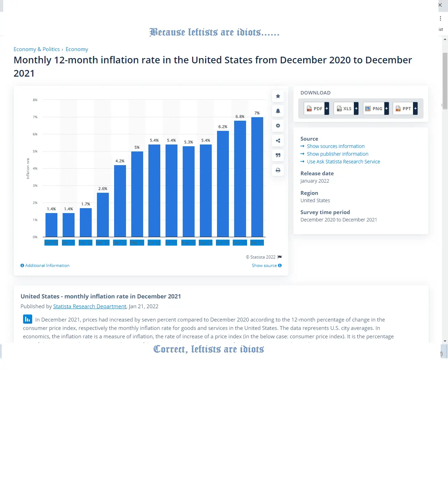Open the three-dot menu at the window edge
The height and width of the screenshot is (480, 448).
[x=440, y=19]
